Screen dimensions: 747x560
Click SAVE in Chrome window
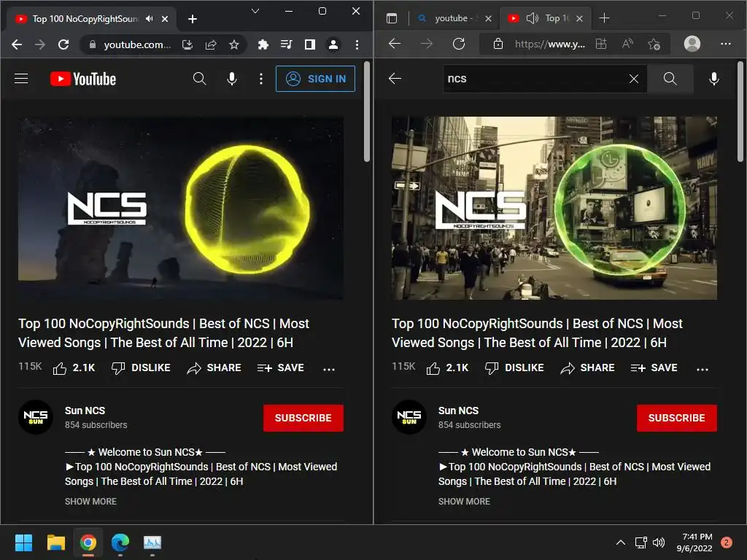tap(280, 367)
